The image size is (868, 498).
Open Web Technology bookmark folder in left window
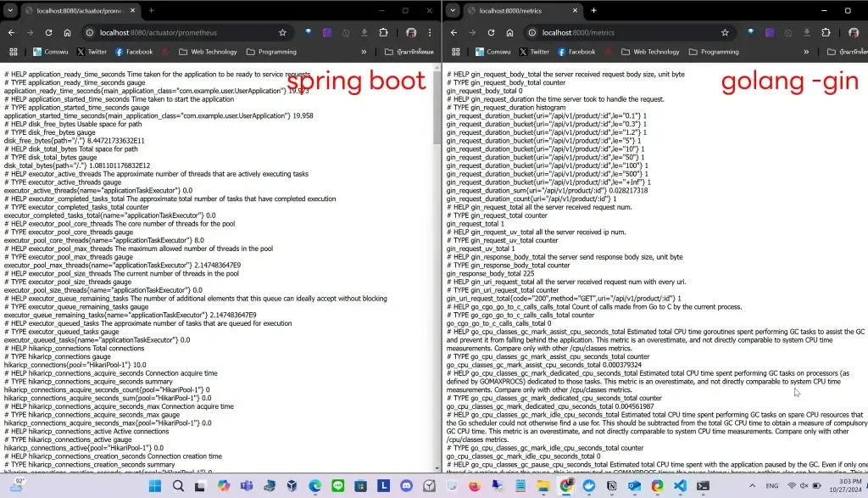tap(209, 52)
